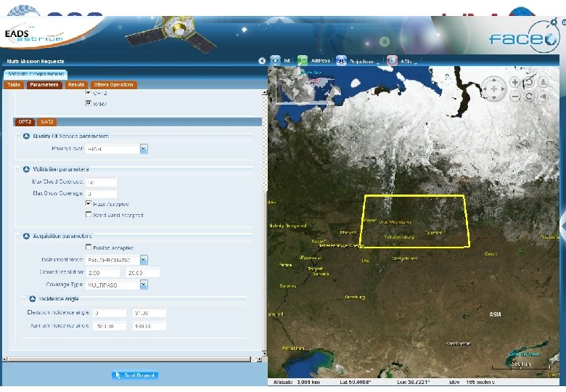Click the tilt-down map control icon
The width and height of the screenshot is (566, 392).
pos(543,97)
